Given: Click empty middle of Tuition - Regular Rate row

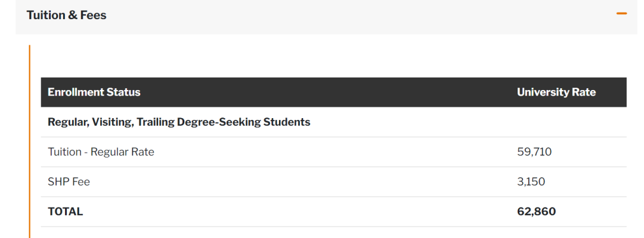Looking at the screenshot, I should point(329,152).
